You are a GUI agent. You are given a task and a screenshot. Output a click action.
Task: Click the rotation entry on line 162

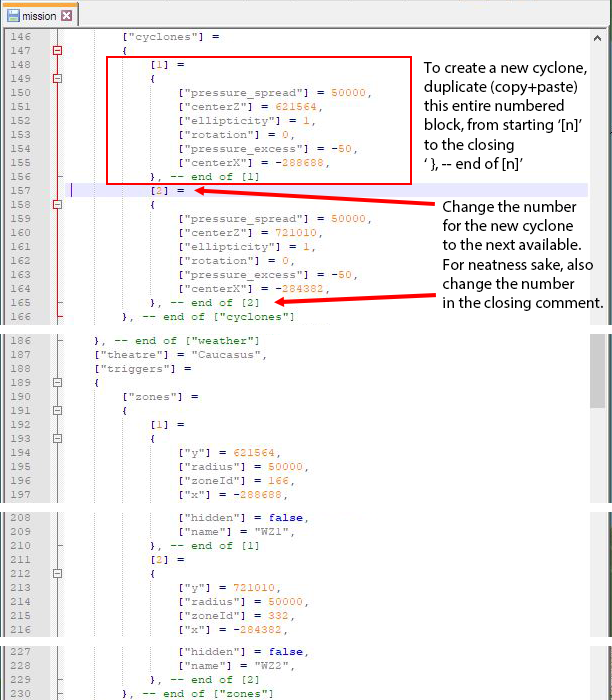(236, 261)
